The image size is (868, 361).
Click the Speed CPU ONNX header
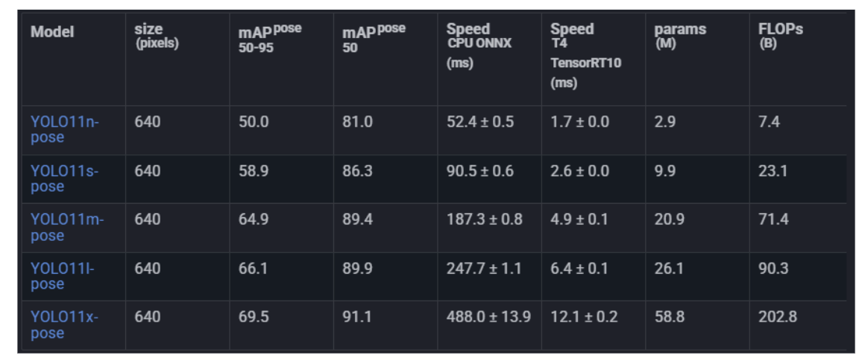(479, 45)
